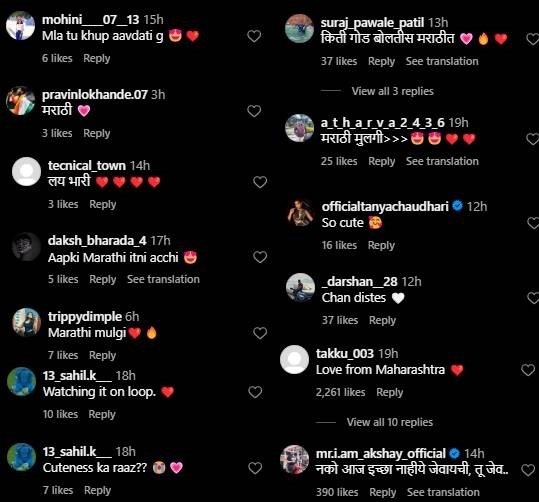539x502 pixels.
Task: Like pravinlokhande.07's comment heart icon
Action: [x=254, y=111]
